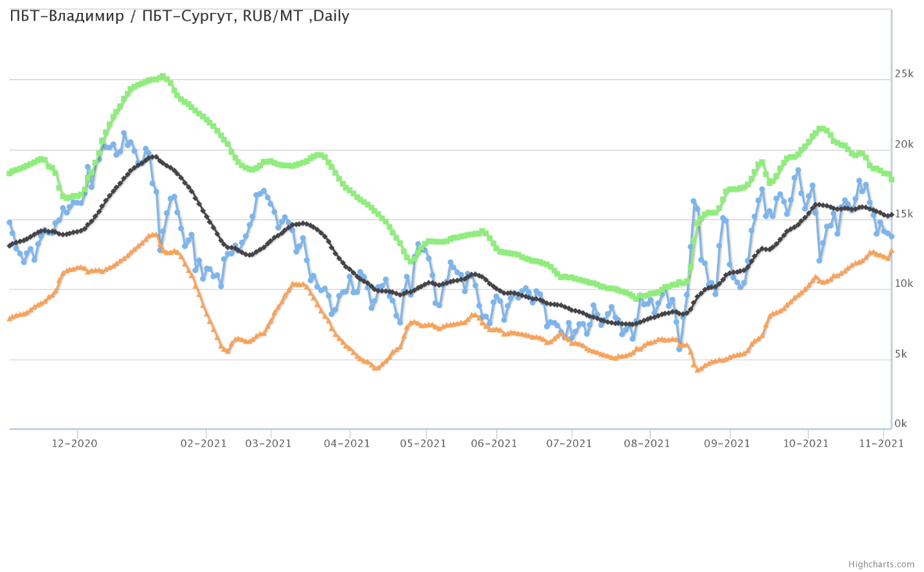Select the 09-2021 date axis label
The width and height of the screenshot is (924, 572).
tap(727, 444)
